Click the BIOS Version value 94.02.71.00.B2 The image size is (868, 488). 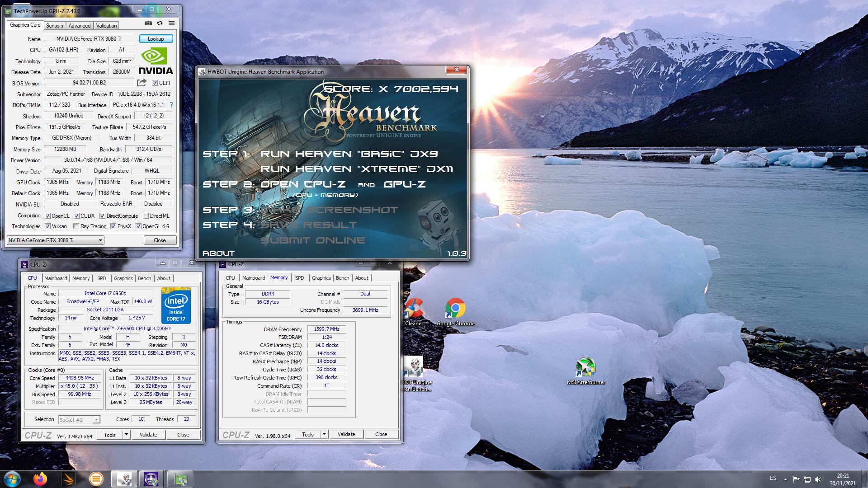pos(89,83)
